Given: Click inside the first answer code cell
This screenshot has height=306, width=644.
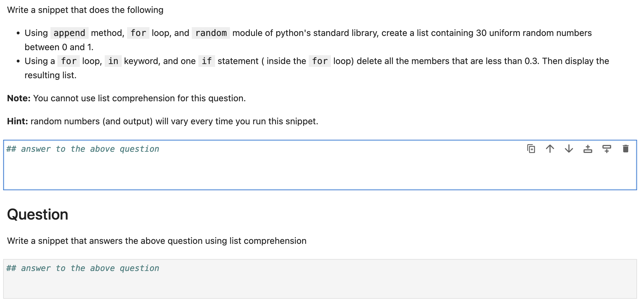Looking at the screenshot, I should click(252, 170).
